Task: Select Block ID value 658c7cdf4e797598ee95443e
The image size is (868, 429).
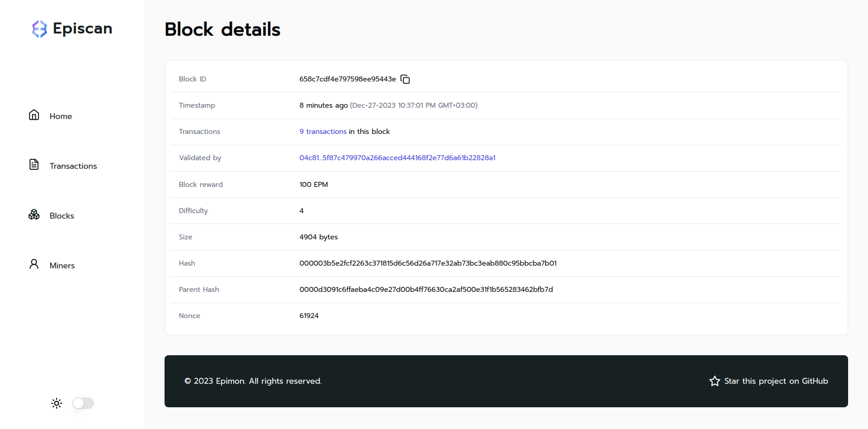Action: [x=348, y=79]
